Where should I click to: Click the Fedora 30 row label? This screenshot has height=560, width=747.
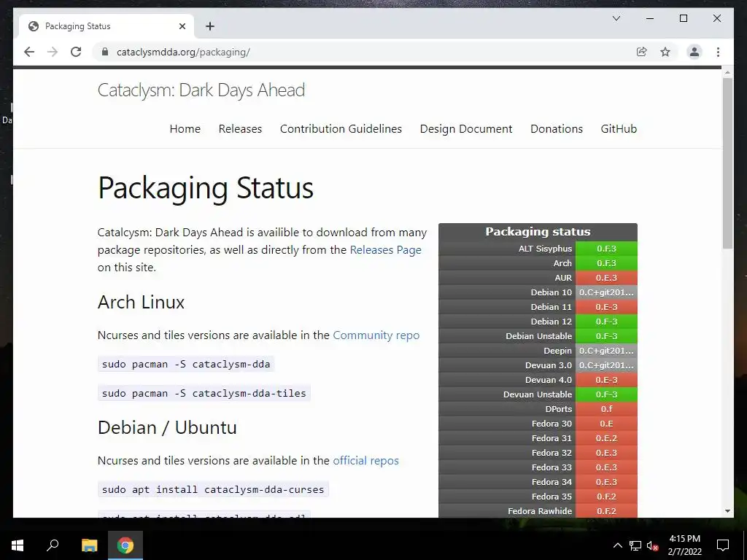point(551,424)
